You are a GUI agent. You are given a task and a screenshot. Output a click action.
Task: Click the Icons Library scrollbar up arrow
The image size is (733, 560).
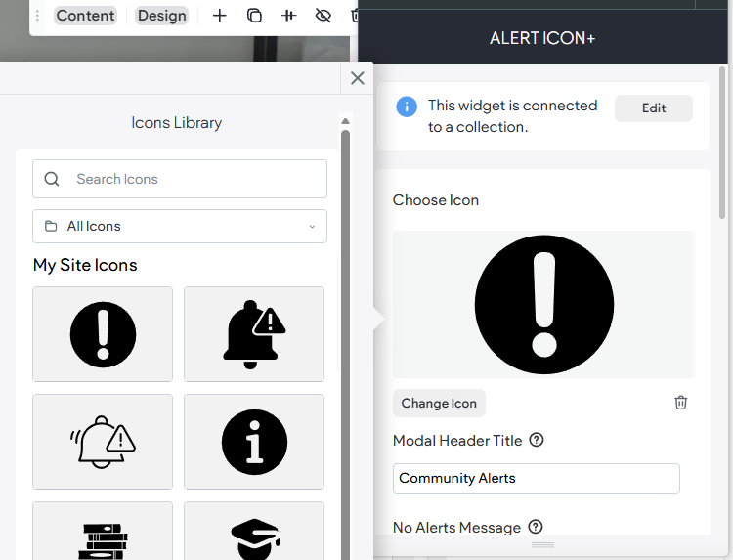point(345,121)
